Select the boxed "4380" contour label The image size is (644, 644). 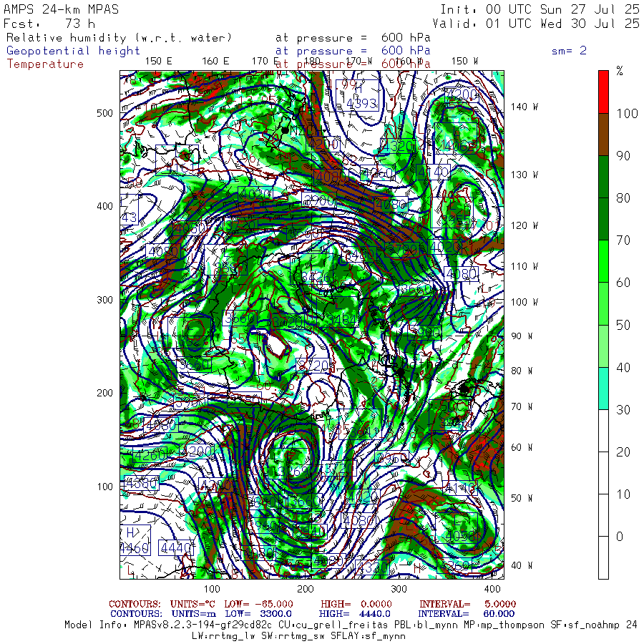(141, 483)
